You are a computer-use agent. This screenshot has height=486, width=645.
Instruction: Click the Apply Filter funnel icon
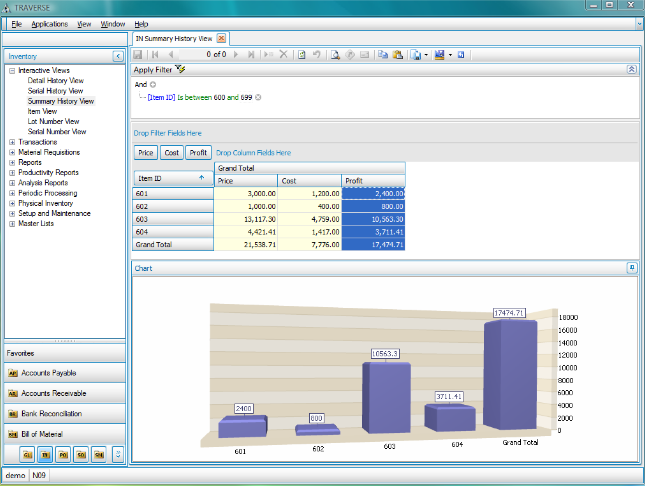point(180,70)
